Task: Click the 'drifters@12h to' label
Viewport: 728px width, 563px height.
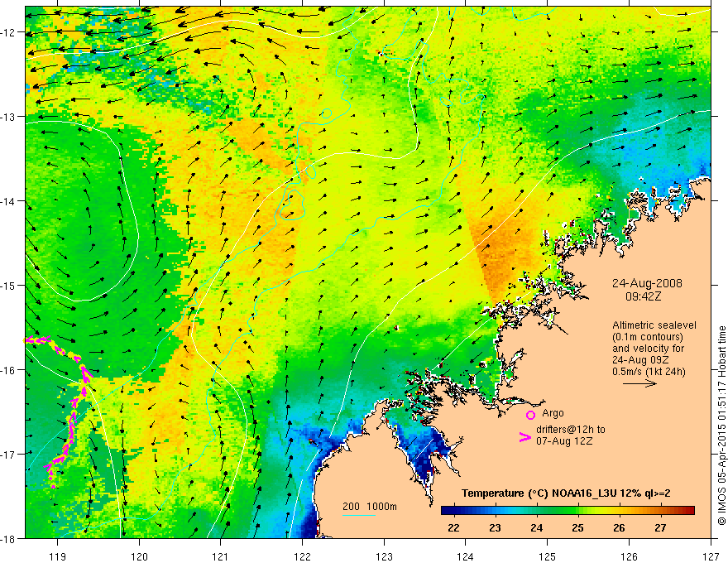Action: point(571,430)
